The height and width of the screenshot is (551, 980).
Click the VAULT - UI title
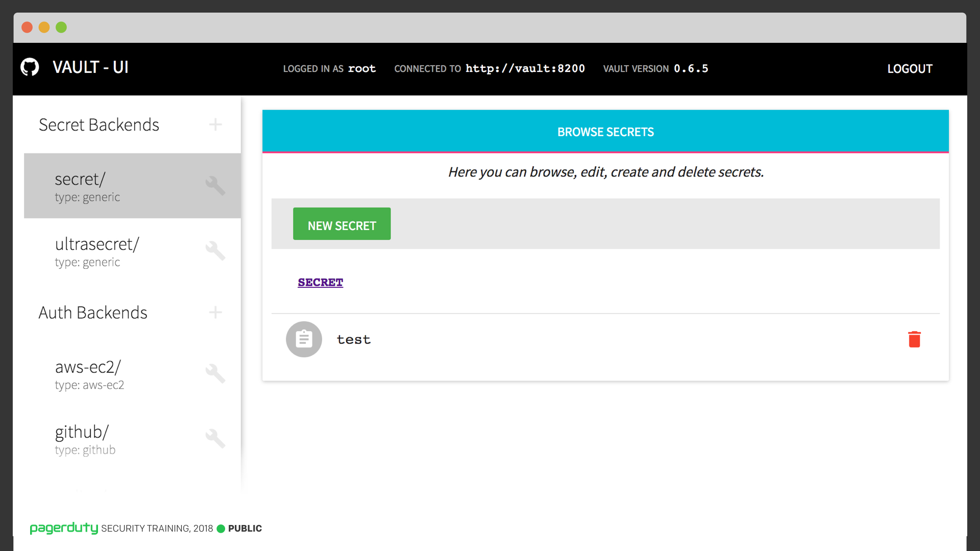(x=90, y=67)
